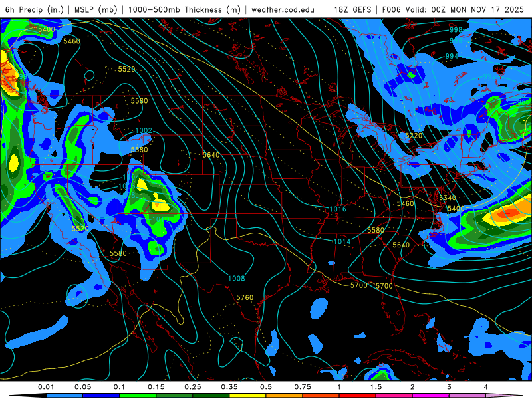Click the 'weather.cod.edu' source text
532x399 pixels.
click(x=283, y=9)
